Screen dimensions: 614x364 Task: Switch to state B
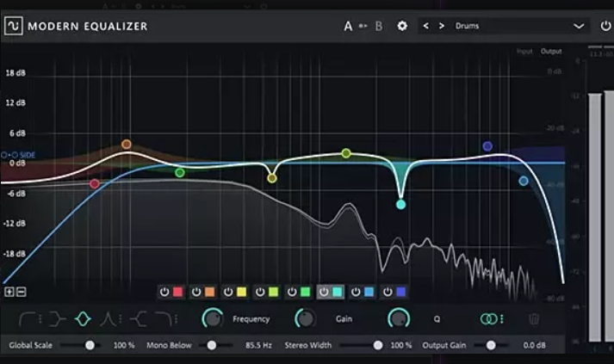(x=379, y=26)
